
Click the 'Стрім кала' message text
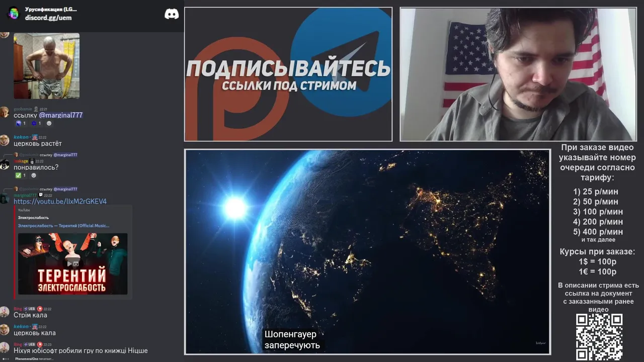coord(30,315)
